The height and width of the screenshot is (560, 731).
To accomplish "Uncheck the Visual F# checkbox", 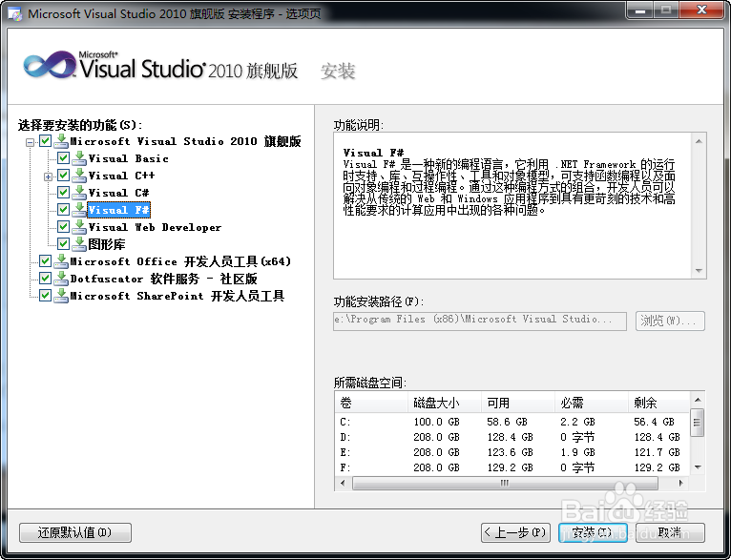I will tap(63, 210).
